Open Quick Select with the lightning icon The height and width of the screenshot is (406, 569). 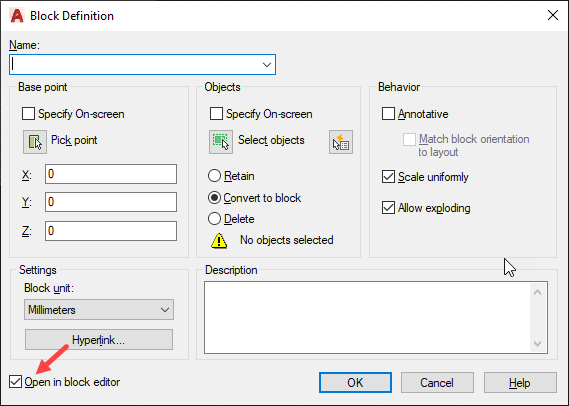[x=341, y=142]
